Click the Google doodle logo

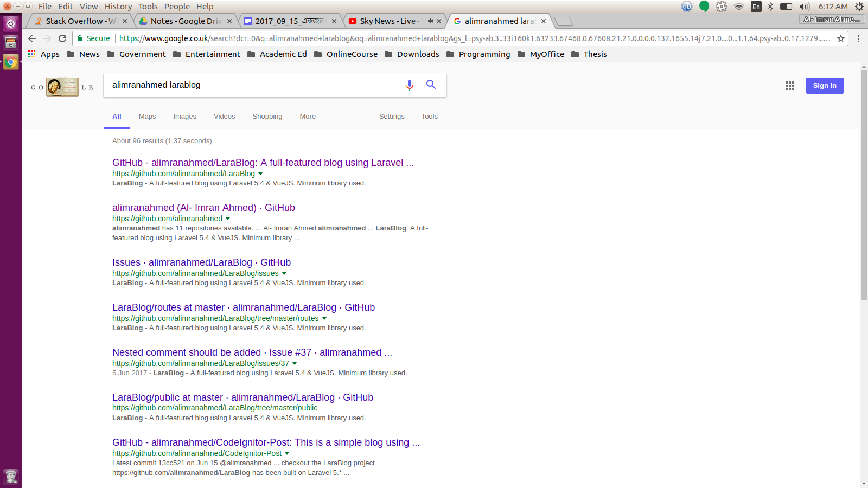[62, 87]
